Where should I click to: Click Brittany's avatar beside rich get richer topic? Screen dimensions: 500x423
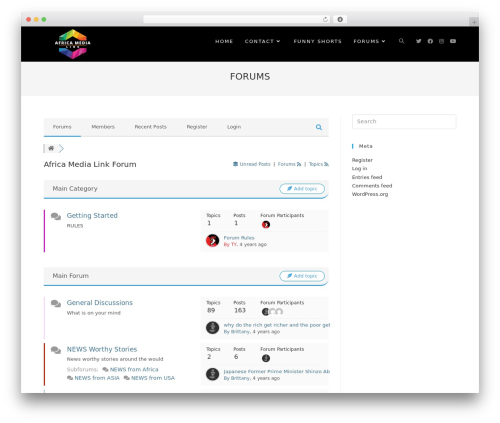212,328
